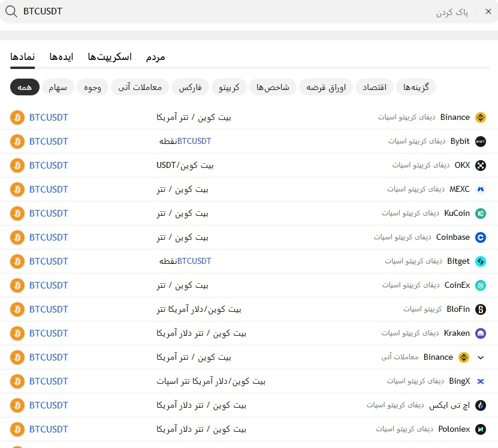The height and width of the screenshot is (448, 498).
Task: Click the Bitcoin icon in the Coinbase row
Action: (x=17, y=237)
